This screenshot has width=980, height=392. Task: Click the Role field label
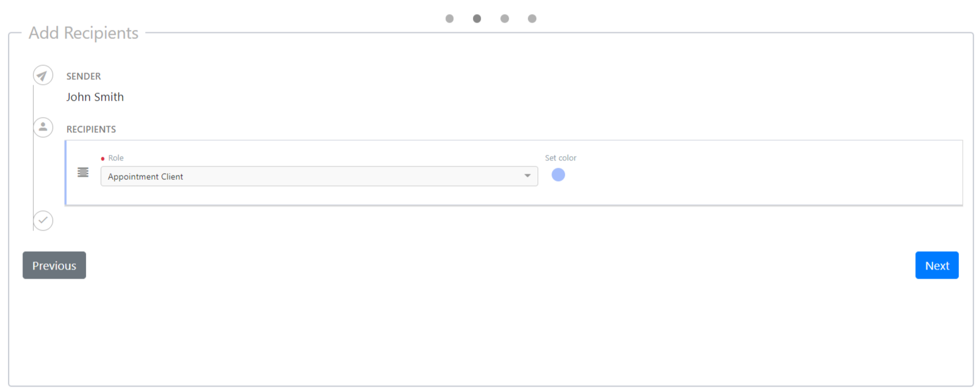coord(116,158)
